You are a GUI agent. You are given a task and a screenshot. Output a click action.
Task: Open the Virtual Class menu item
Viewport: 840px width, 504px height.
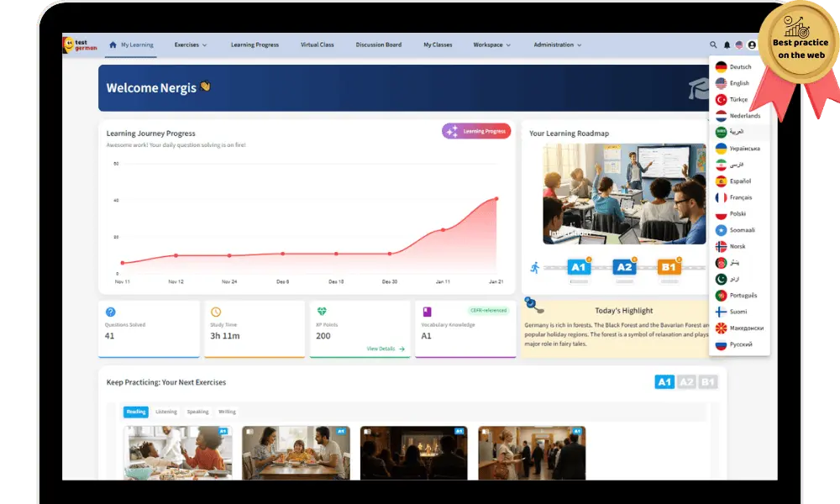click(x=317, y=45)
